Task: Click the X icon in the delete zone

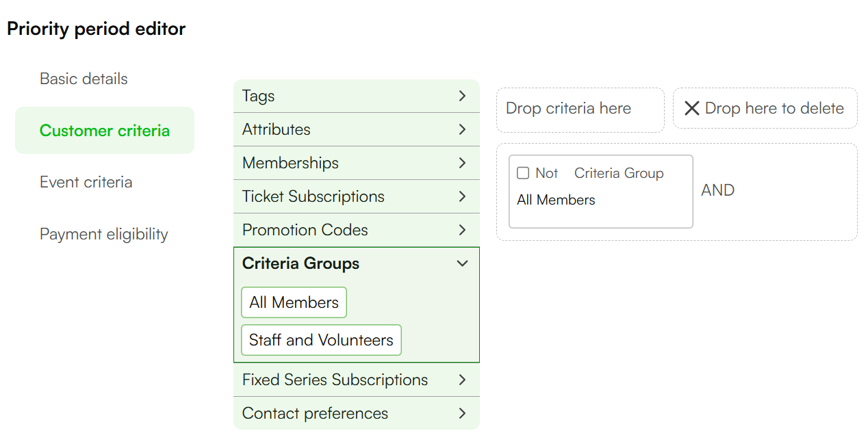Action: coord(692,108)
